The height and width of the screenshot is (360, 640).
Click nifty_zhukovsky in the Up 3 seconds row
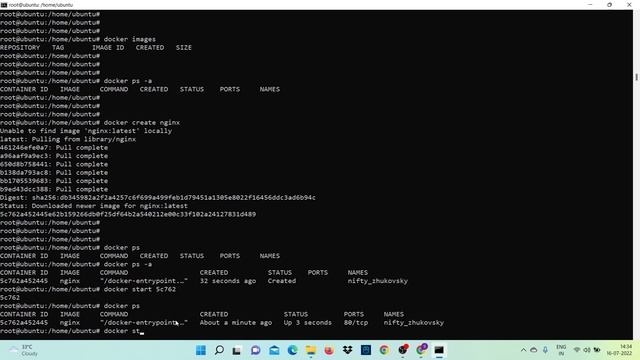pyautogui.click(x=413, y=322)
